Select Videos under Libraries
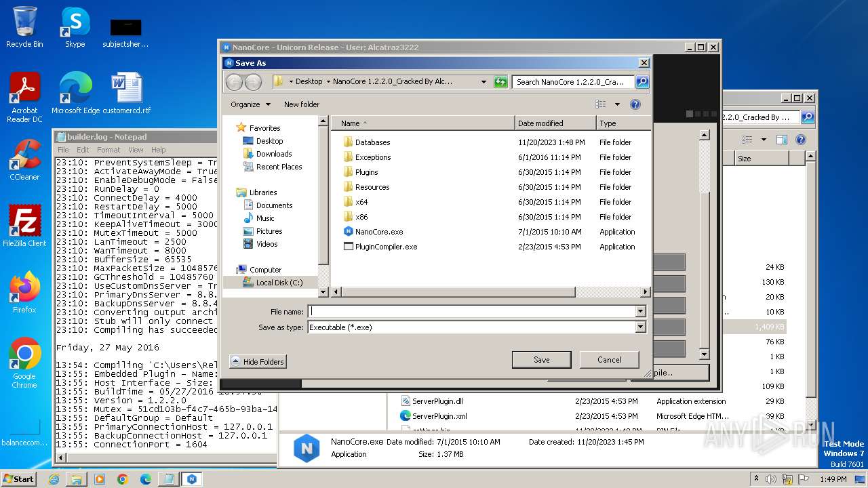868x488 pixels. (x=260, y=244)
